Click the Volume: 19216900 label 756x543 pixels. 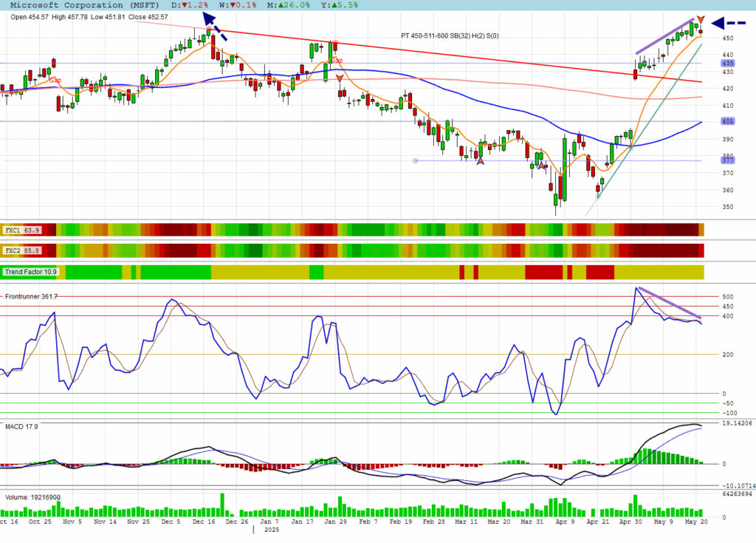click(32, 497)
